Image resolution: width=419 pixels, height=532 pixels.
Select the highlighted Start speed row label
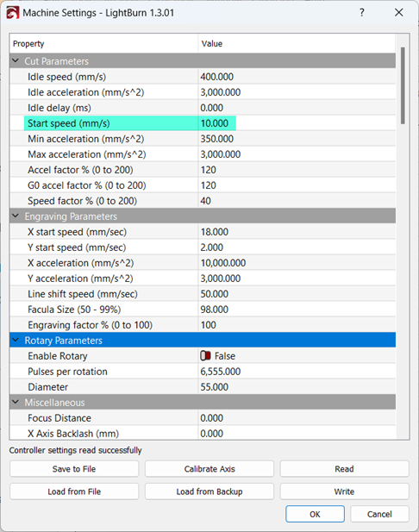click(x=69, y=123)
